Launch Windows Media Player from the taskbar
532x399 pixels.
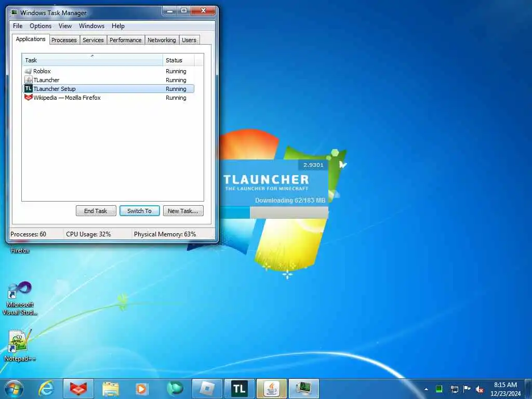point(141,389)
